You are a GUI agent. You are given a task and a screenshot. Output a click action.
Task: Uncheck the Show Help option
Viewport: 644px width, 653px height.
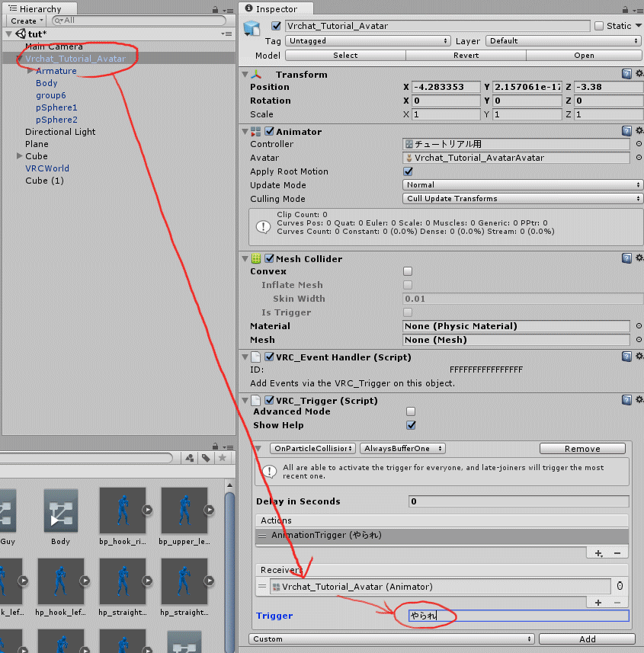click(411, 424)
